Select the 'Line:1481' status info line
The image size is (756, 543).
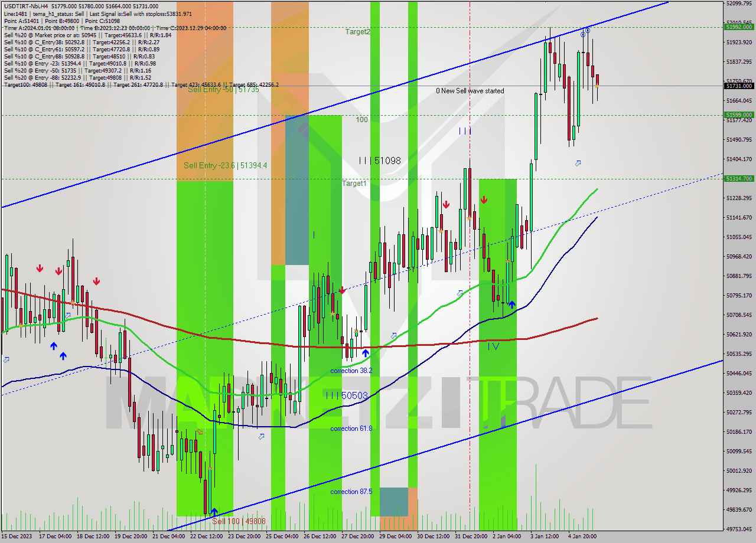click(x=97, y=14)
